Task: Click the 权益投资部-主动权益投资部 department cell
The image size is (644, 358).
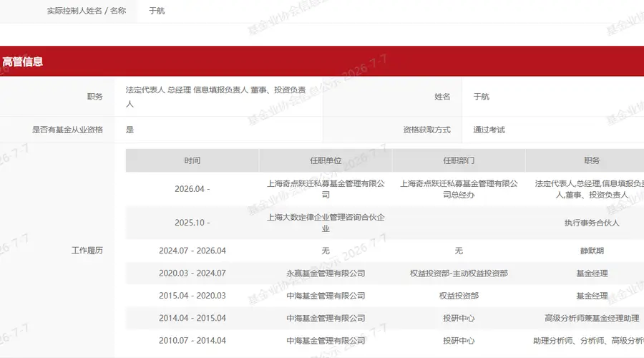Action: pyautogui.click(x=459, y=274)
